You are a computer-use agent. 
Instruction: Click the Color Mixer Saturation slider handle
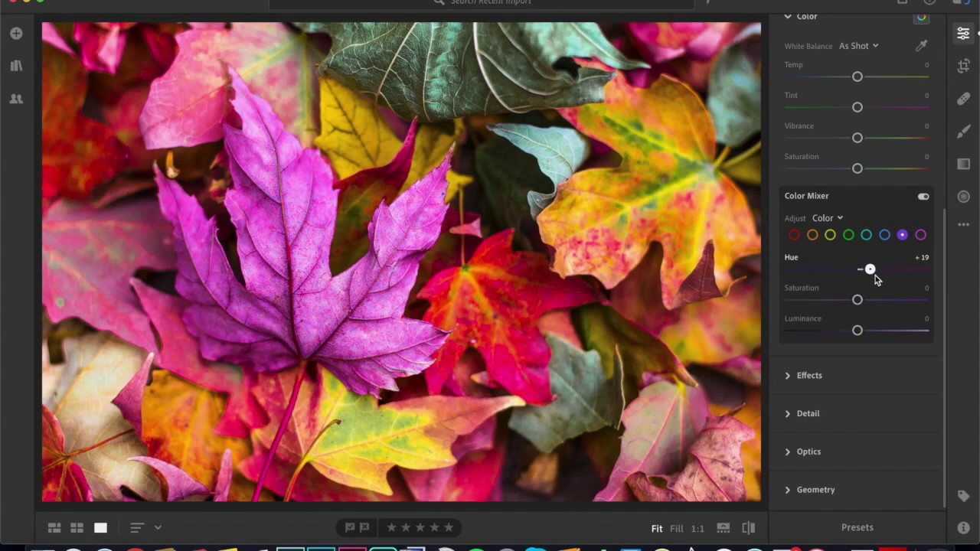point(857,300)
